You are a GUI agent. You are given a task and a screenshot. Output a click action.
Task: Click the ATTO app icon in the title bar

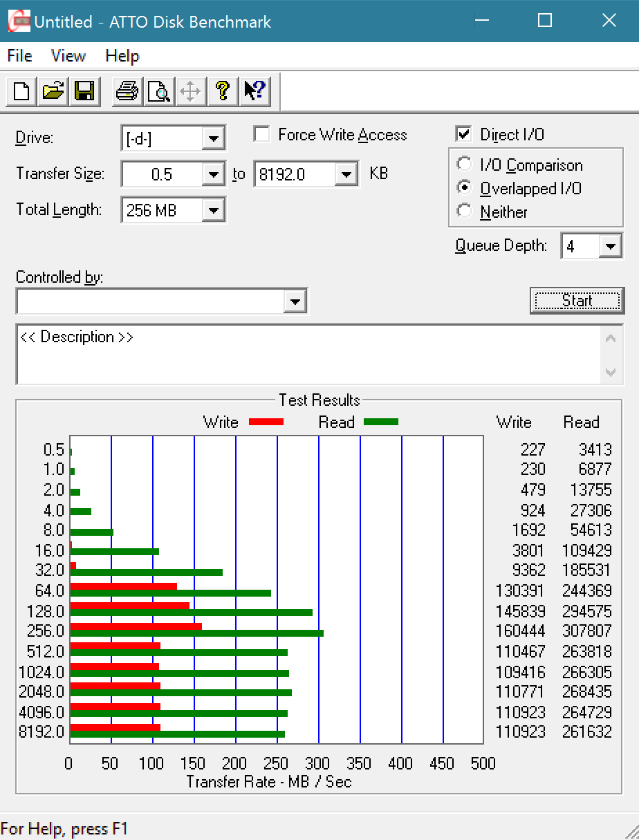19,21
